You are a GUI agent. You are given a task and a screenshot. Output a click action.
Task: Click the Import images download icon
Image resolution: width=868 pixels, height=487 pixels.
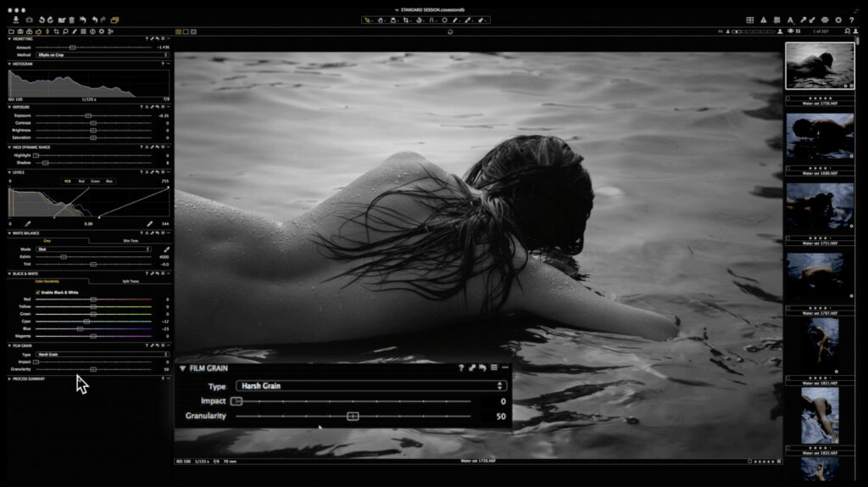[x=15, y=20]
